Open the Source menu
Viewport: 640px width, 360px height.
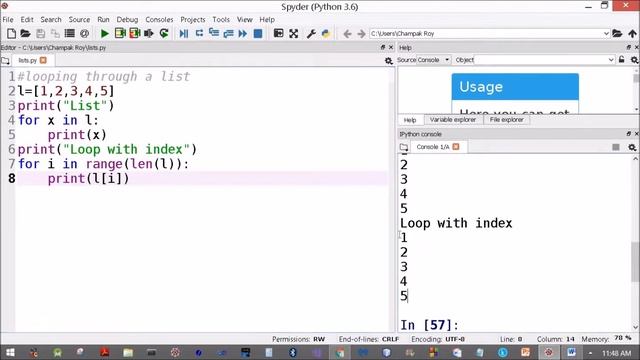pos(79,19)
